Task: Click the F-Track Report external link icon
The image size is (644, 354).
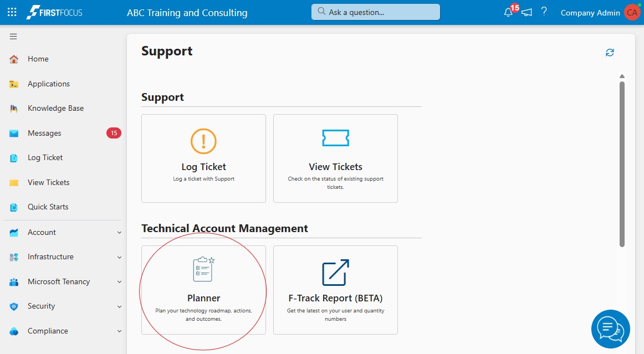Action: point(335,271)
